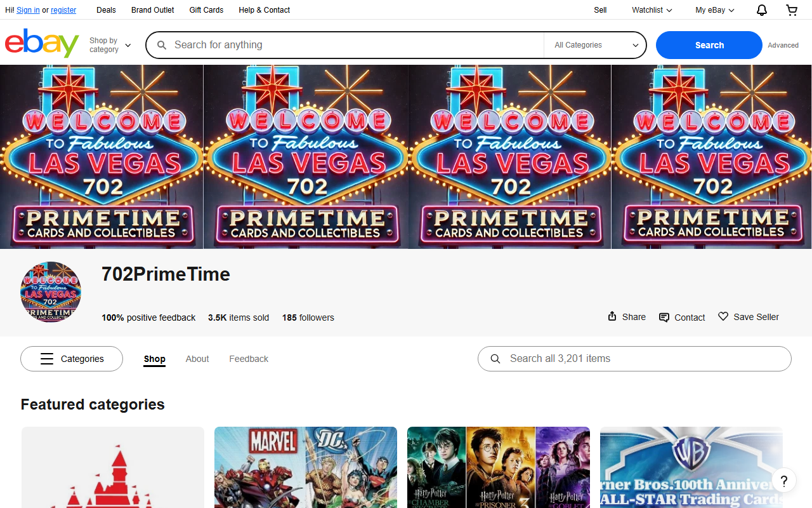
Task: Open the help question mark bubble
Action: [x=784, y=481]
